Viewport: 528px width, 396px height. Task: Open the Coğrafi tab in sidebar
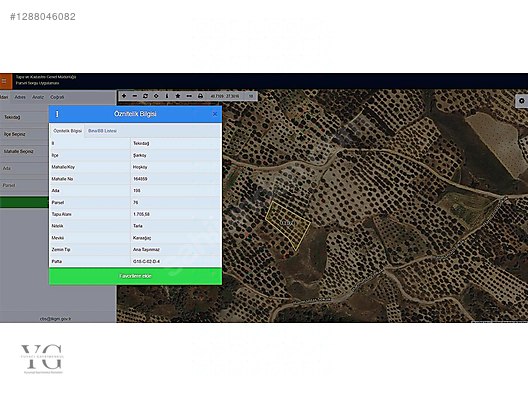(57, 97)
